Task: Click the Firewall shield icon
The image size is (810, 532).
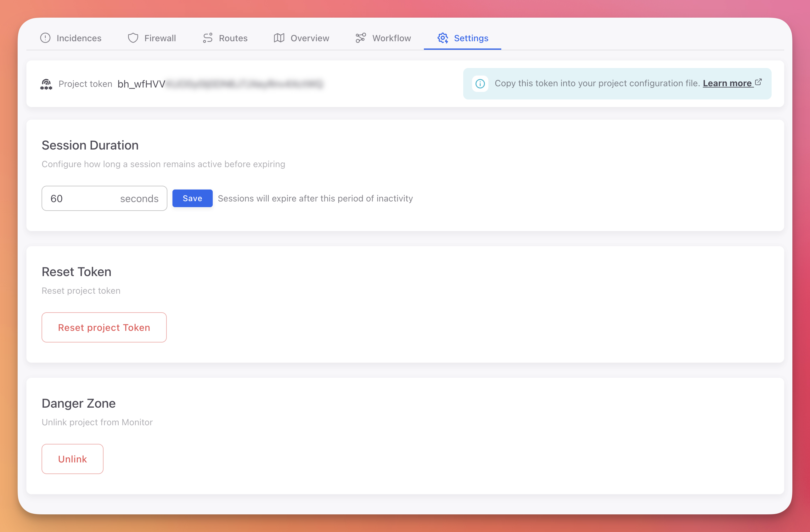Action: point(133,38)
